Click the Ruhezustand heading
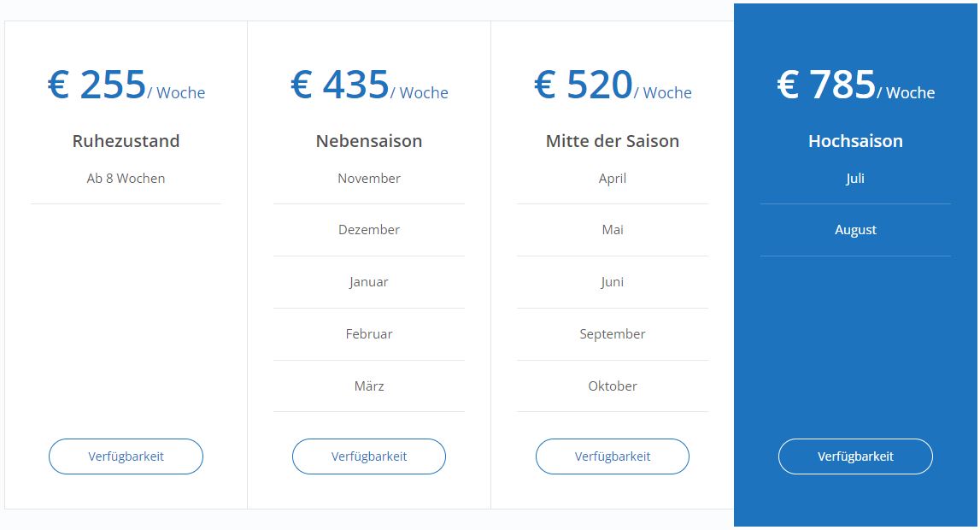 click(126, 141)
